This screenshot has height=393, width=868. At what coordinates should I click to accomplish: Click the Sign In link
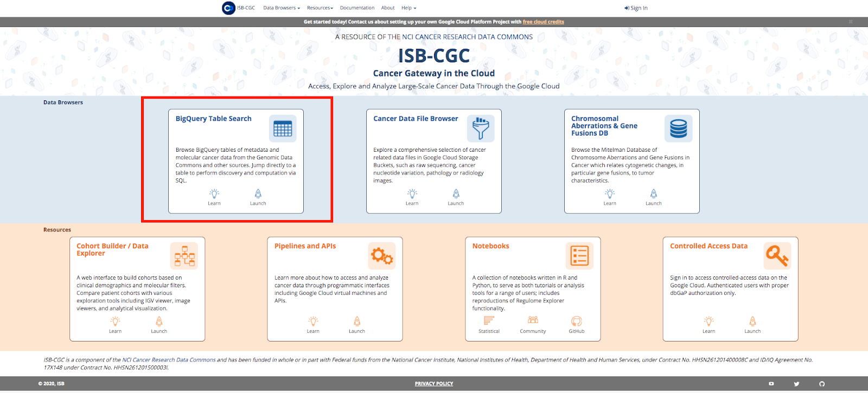tap(636, 8)
